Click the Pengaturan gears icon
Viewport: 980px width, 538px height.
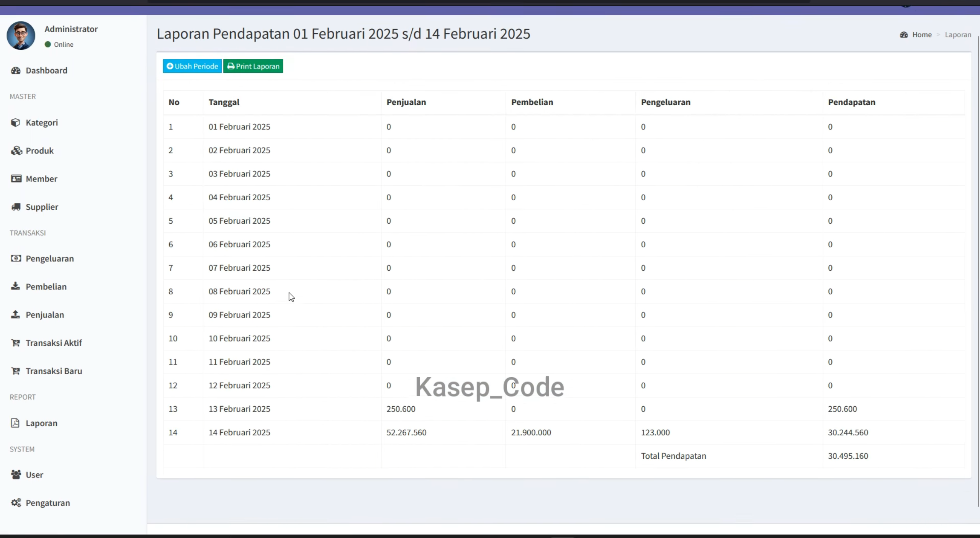16,502
